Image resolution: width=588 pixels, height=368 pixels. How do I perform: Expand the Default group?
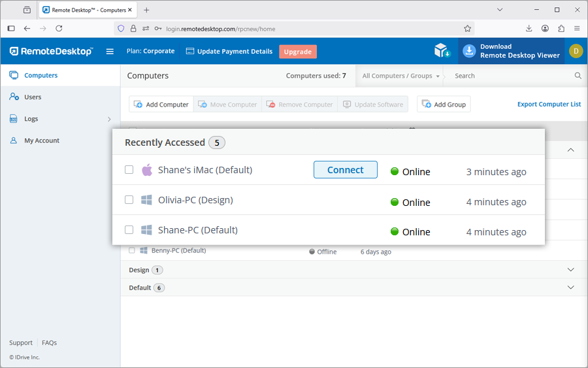(570, 288)
